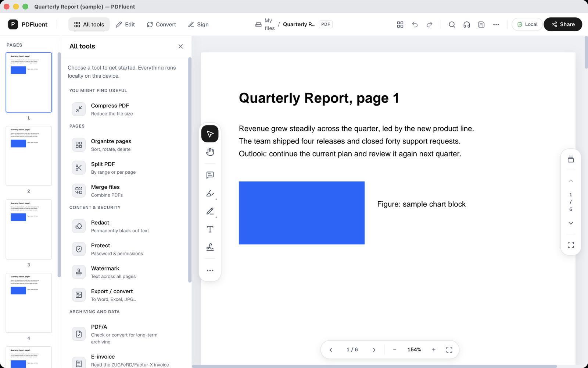Click the document horizontal scrollbar
Viewport: 588px width, 368px height.
[x=374, y=366]
